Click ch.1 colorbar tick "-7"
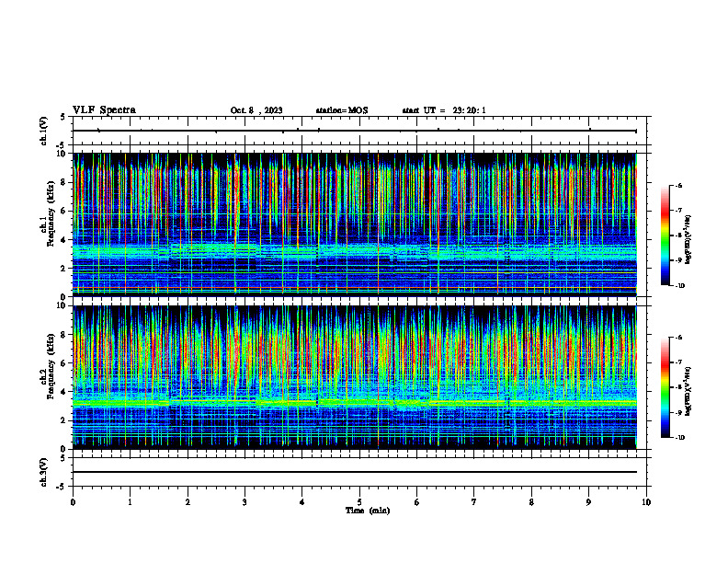This screenshot has width=728, height=563. pos(678,211)
